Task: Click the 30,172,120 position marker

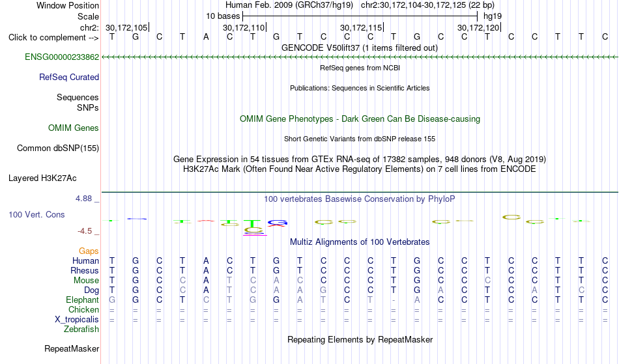Action: click(479, 28)
